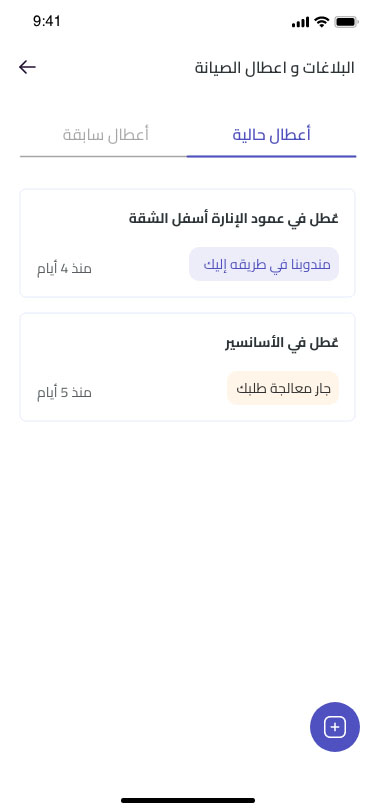Tap the home indicator bar
Image resolution: width=375 pixels, height=812 pixels.
(x=188, y=800)
